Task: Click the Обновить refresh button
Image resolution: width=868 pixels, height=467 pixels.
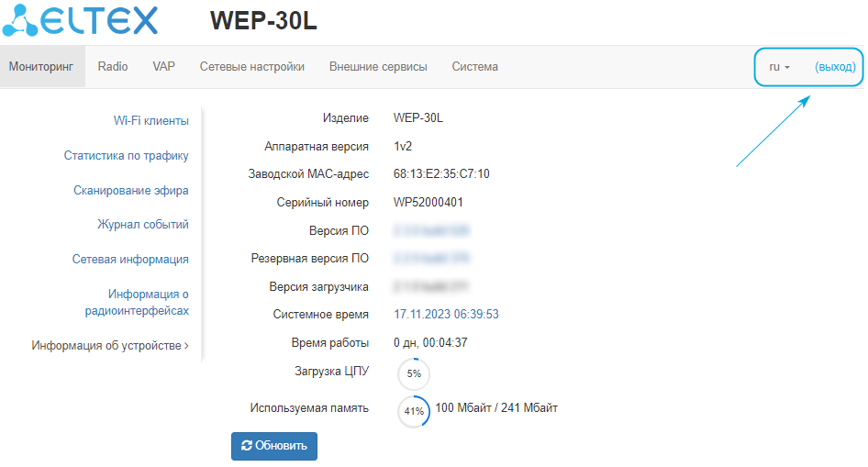Action: [x=274, y=446]
